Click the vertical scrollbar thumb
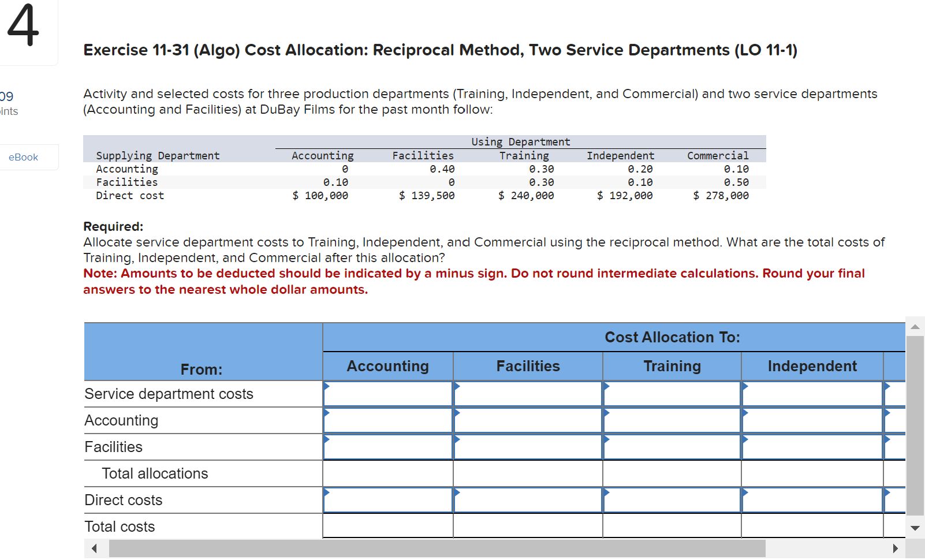Image resolution: width=925 pixels, height=560 pixels. [915, 425]
